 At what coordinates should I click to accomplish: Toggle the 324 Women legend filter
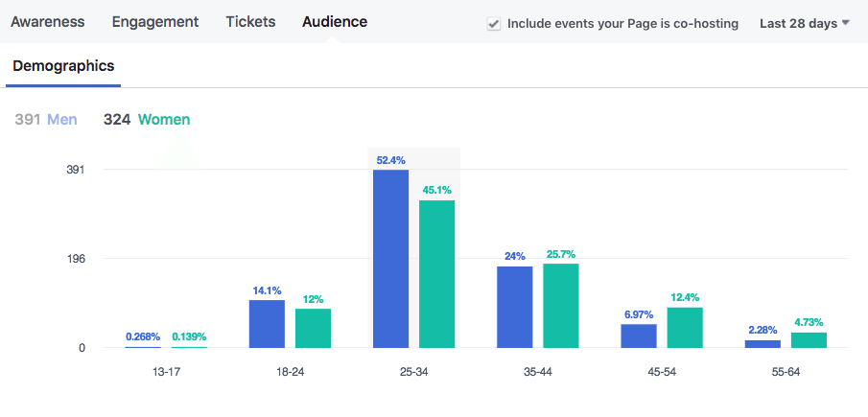click(147, 120)
